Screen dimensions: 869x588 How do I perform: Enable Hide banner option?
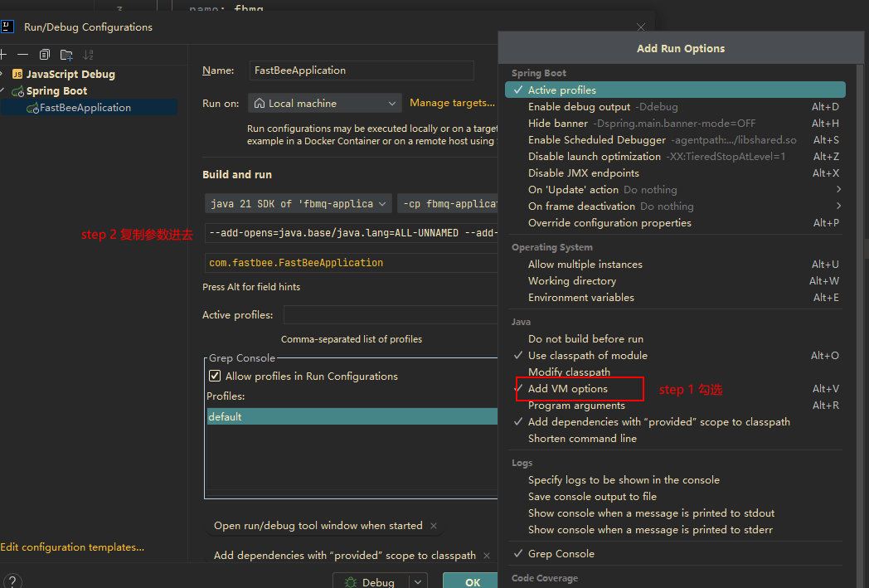pyautogui.click(x=675, y=123)
